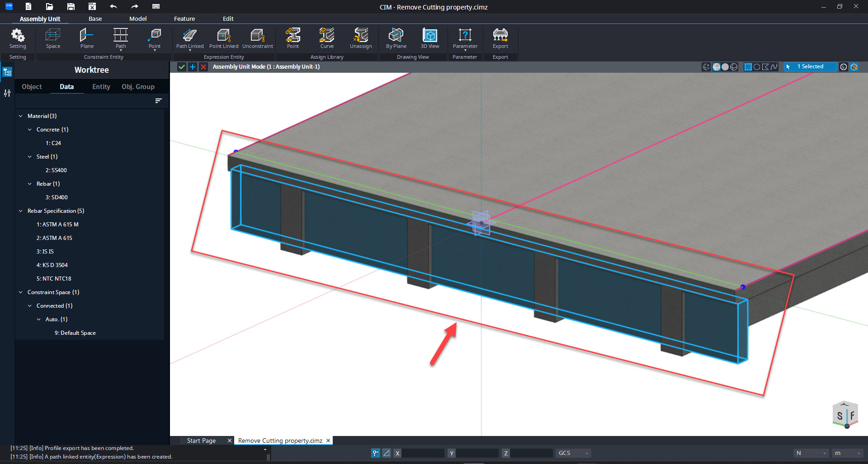Image resolution: width=868 pixels, height=464 pixels.
Task: Toggle the clock icon in viewport toolbar
Action: pos(844,67)
